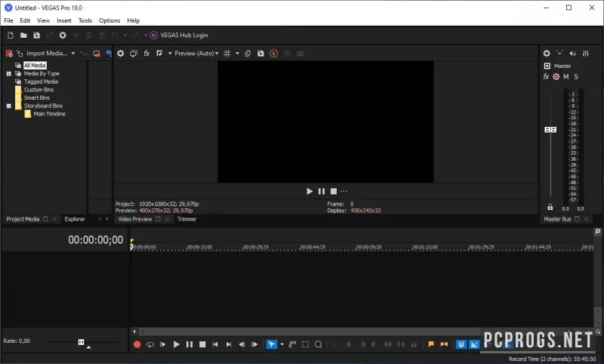Toggle loop playback in timeline transport
Image resolution: width=604 pixels, height=364 pixels.
pyautogui.click(x=150, y=344)
